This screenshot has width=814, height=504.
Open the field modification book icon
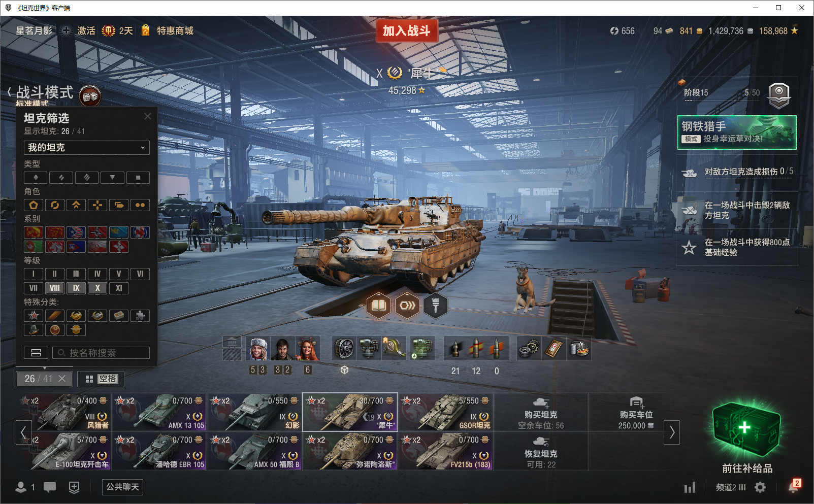coord(379,306)
